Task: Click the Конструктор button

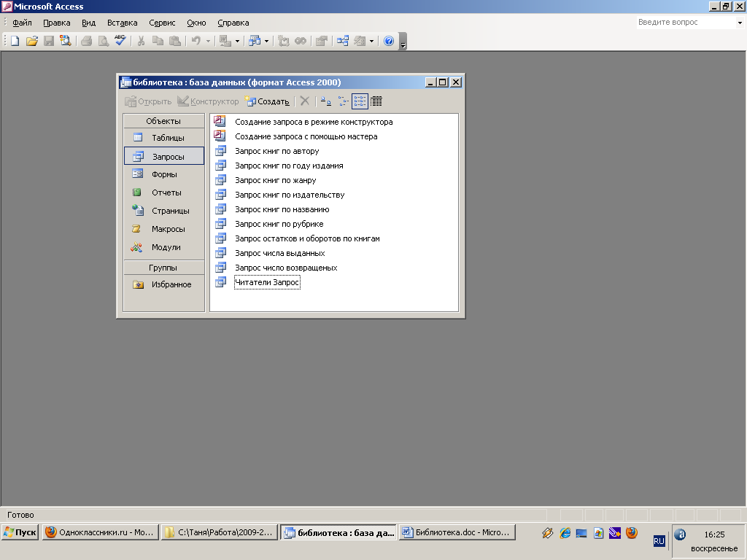Action: [x=208, y=101]
